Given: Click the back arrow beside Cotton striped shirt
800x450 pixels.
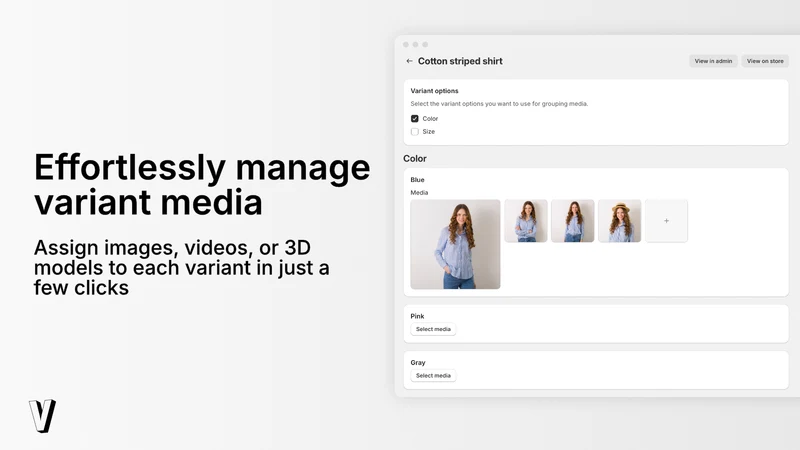Looking at the screenshot, I should pyautogui.click(x=409, y=61).
